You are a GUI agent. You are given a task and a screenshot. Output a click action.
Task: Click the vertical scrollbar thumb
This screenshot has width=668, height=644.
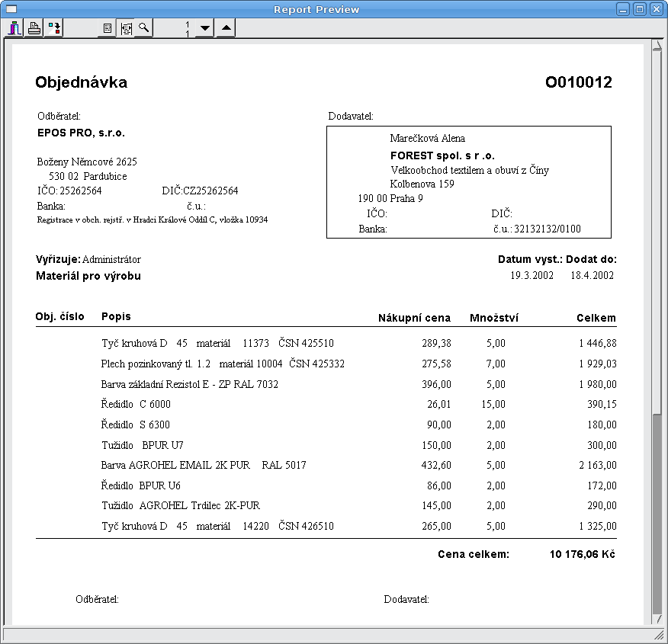point(657,511)
